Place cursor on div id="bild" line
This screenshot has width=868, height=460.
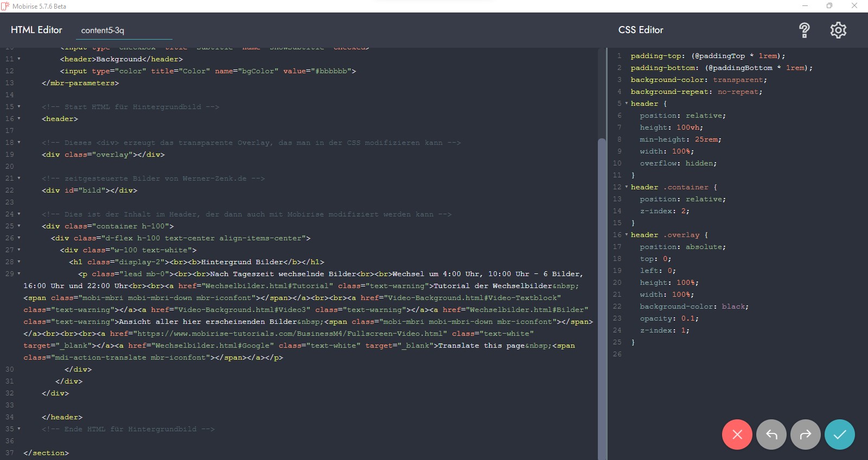(90, 190)
